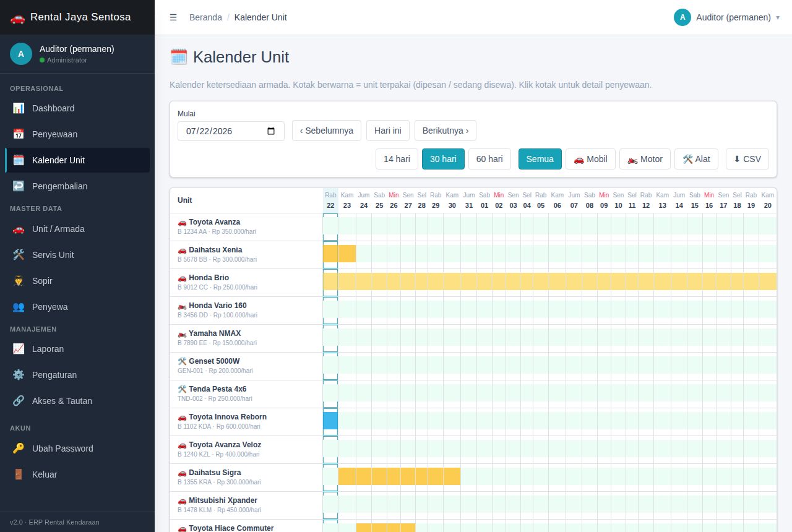This screenshot has height=532, width=792.
Task: Switch range to 60 hari
Action: [489, 159]
